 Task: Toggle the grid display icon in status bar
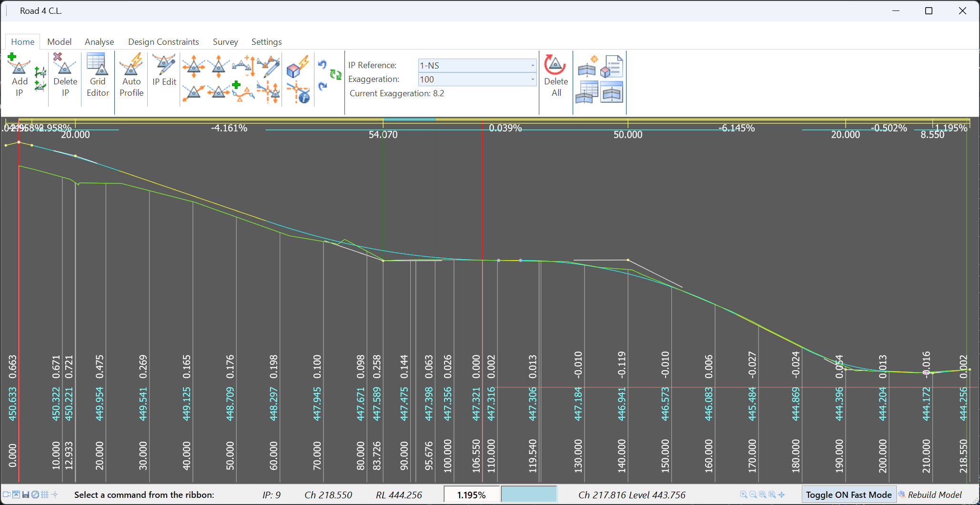[45, 495]
